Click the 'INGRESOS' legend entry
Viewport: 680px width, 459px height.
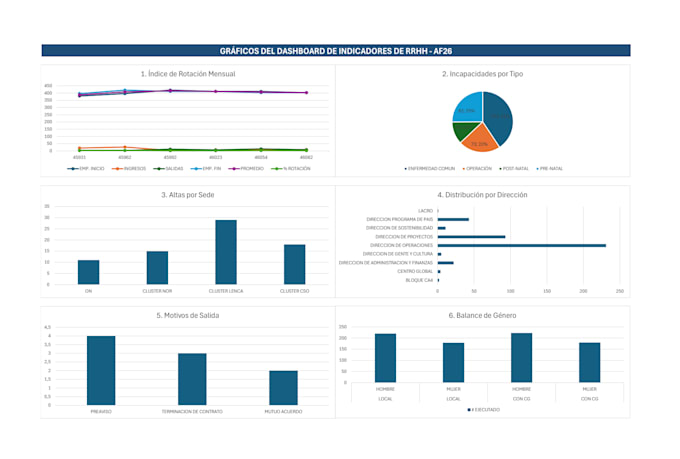(129, 168)
